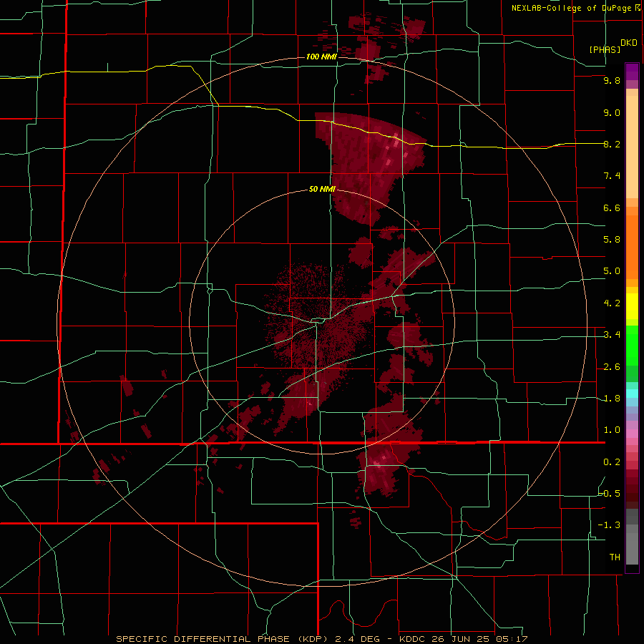This screenshot has height=644, width=644.
Task: Select the 5.0 scale value
Action: 612,271
